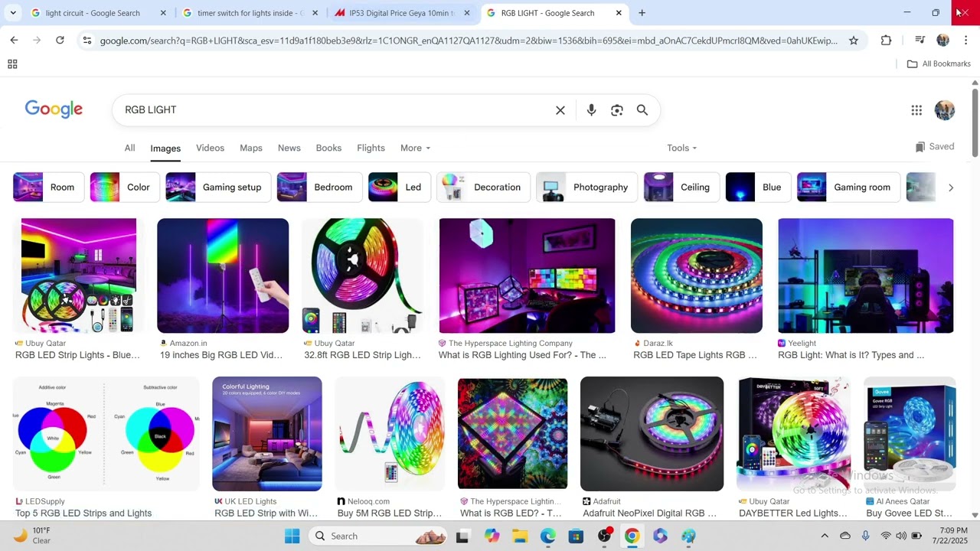The height and width of the screenshot is (551, 980).
Task: Filter images by the Blue chip
Action: pyautogui.click(x=757, y=187)
